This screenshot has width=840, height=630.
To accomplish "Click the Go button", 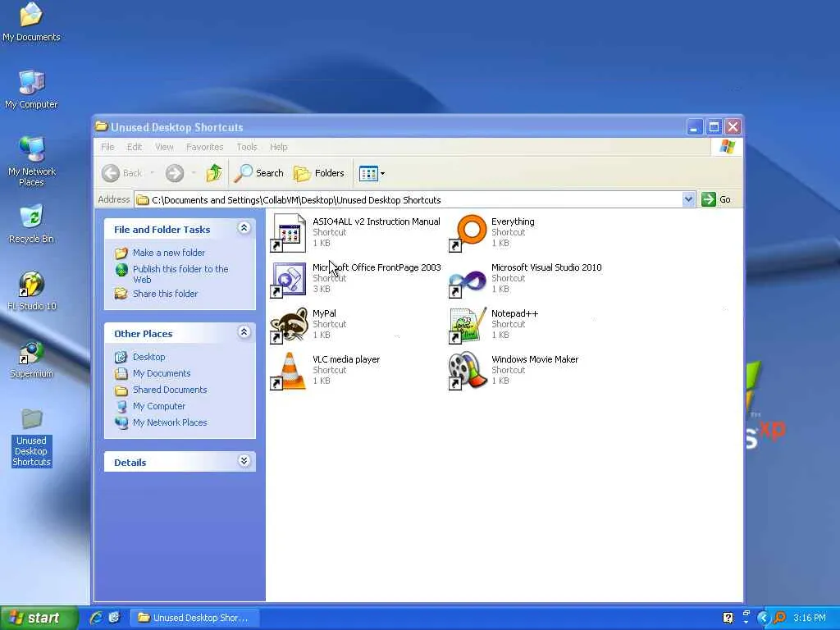I will click(x=717, y=199).
